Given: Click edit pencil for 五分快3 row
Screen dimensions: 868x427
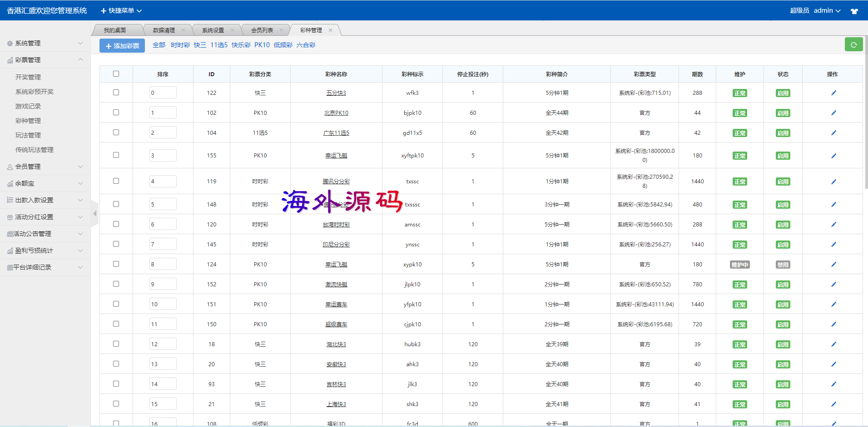Looking at the screenshot, I should (833, 93).
